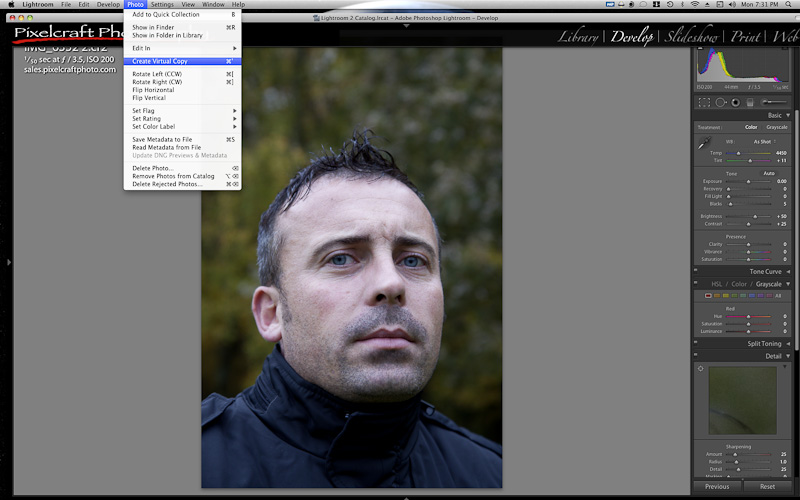Viewport: 800px width, 500px height.
Task: Click the Temp value field 4450
Action: (781, 153)
